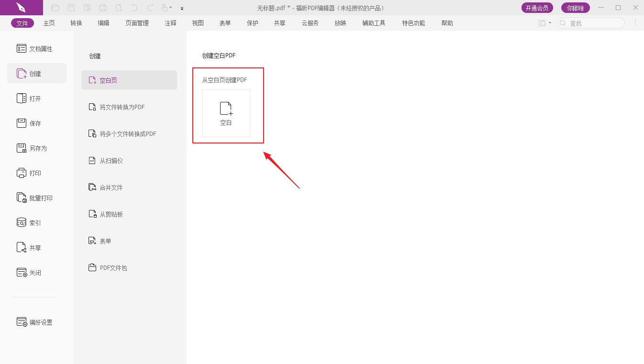Select 另存为 in the file sidebar

pos(38,148)
